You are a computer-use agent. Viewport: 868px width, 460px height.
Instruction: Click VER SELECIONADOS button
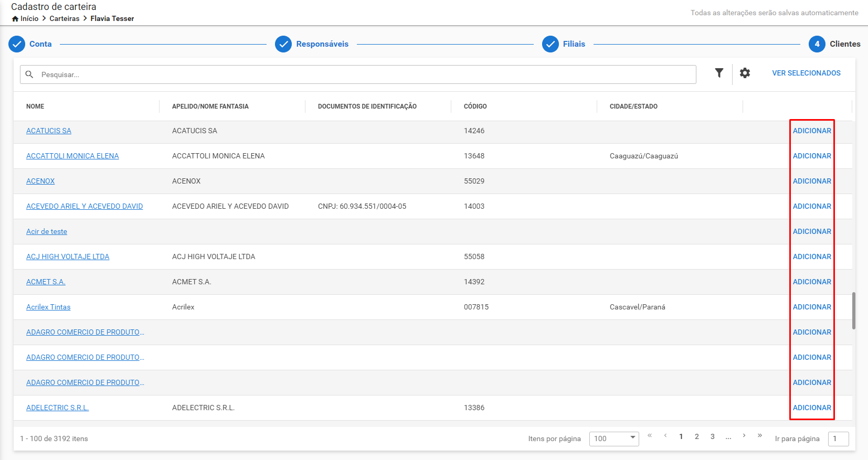806,73
